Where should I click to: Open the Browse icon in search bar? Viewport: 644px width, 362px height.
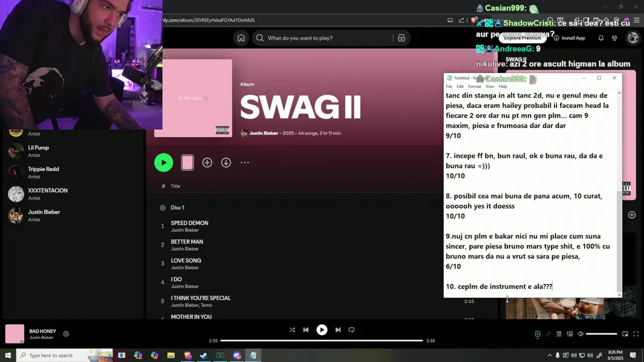tap(401, 38)
